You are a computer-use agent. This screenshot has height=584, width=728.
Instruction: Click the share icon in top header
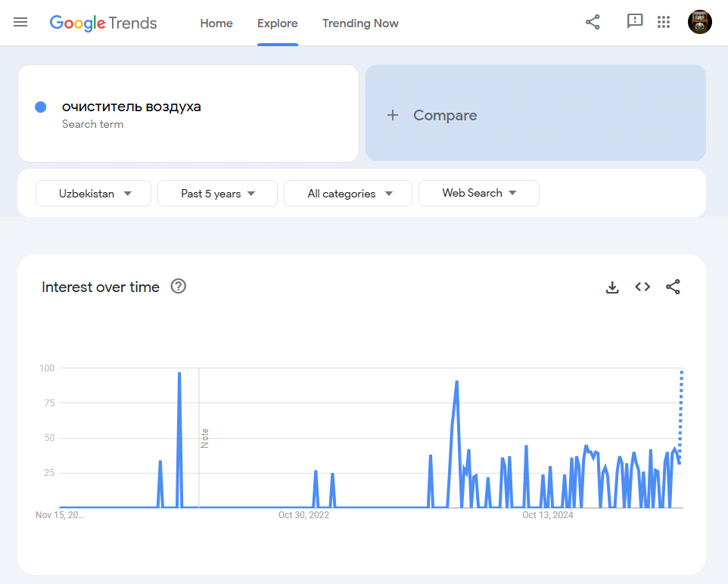(593, 23)
